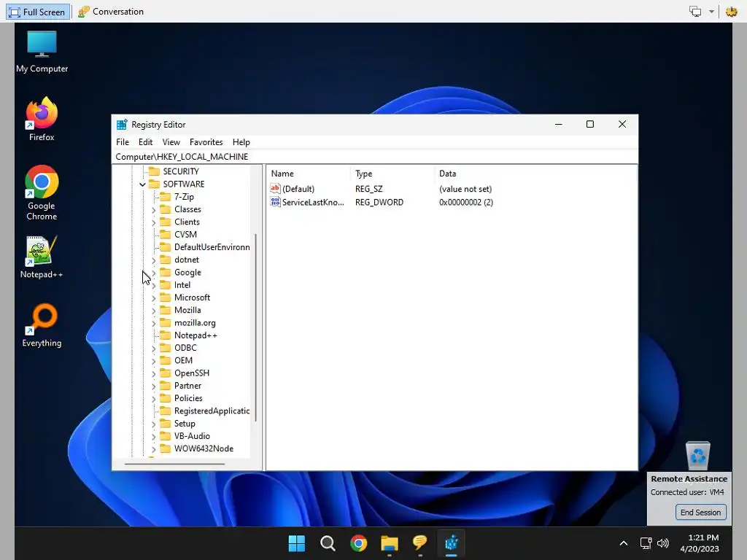
Task: Sort values by Type column header
Action: (392, 174)
